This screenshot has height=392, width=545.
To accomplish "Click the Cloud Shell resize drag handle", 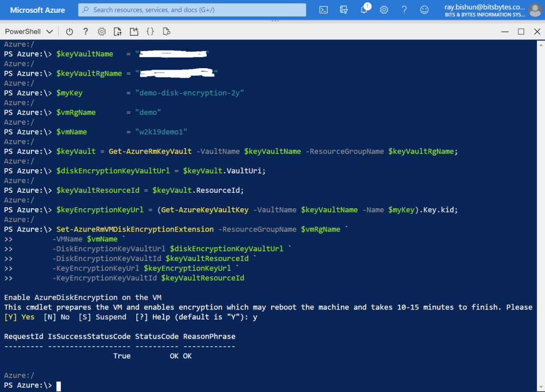I will (x=275, y=21).
